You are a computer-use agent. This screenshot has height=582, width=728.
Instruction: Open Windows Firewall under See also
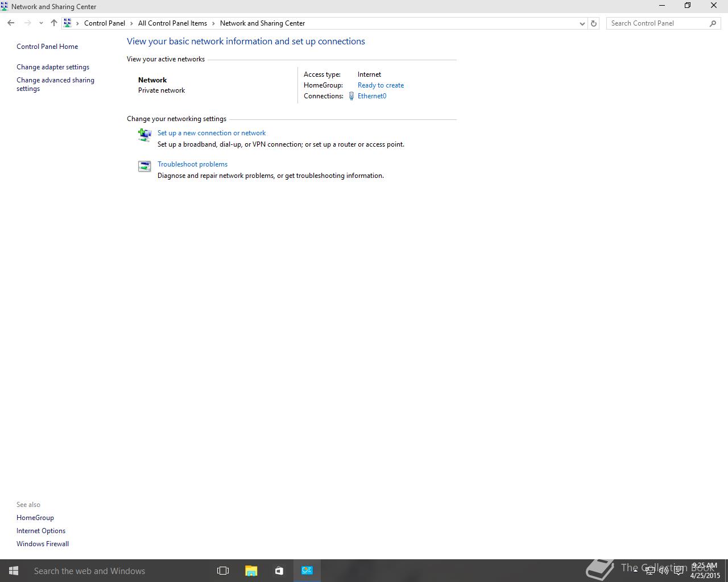[x=43, y=544]
